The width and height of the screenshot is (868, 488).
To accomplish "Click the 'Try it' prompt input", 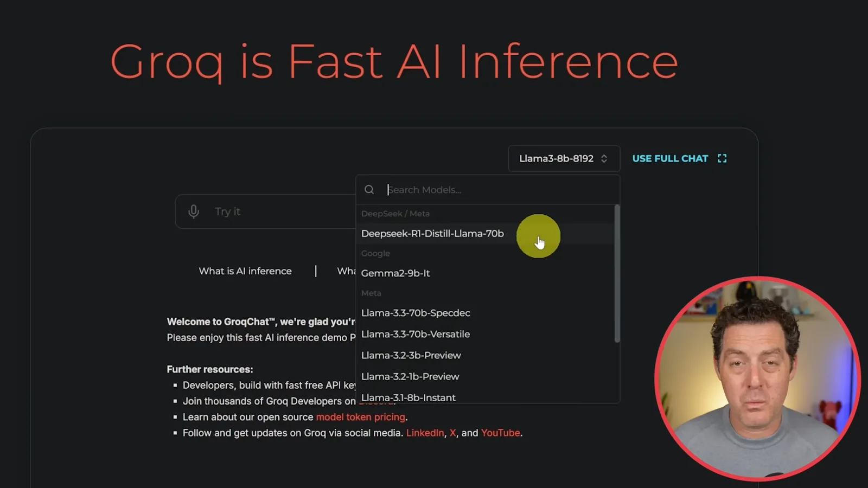I will (x=265, y=211).
